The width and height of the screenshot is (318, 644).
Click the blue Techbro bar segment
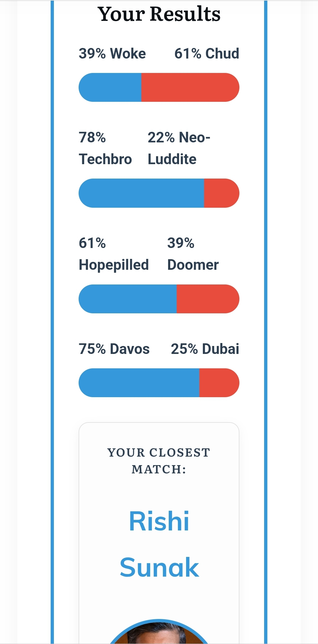tap(141, 193)
